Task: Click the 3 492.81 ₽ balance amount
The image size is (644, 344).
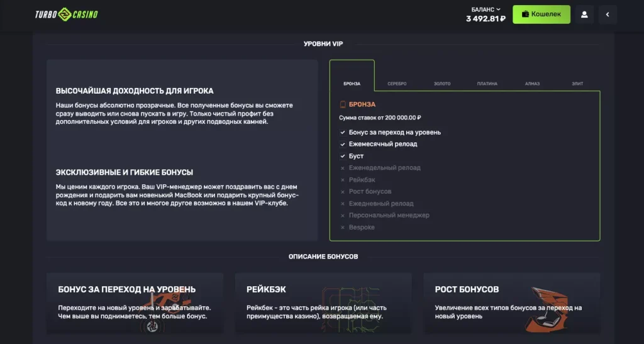Action: coord(486,19)
